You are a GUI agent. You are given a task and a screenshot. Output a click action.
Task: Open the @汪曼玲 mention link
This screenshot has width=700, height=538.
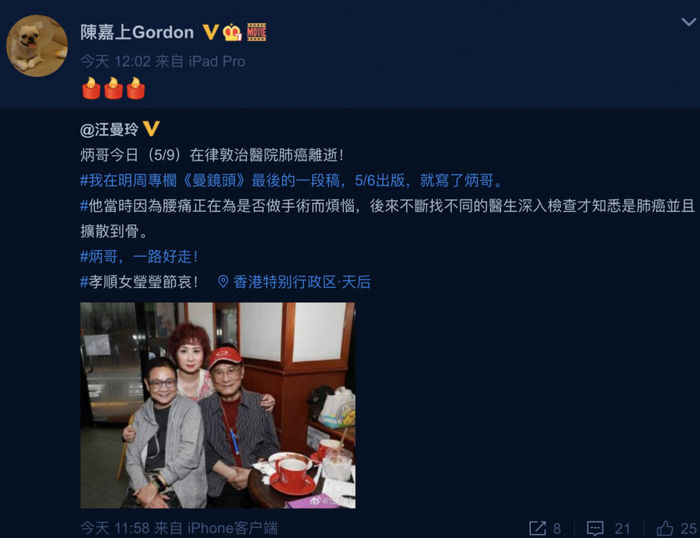coord(109,129)
